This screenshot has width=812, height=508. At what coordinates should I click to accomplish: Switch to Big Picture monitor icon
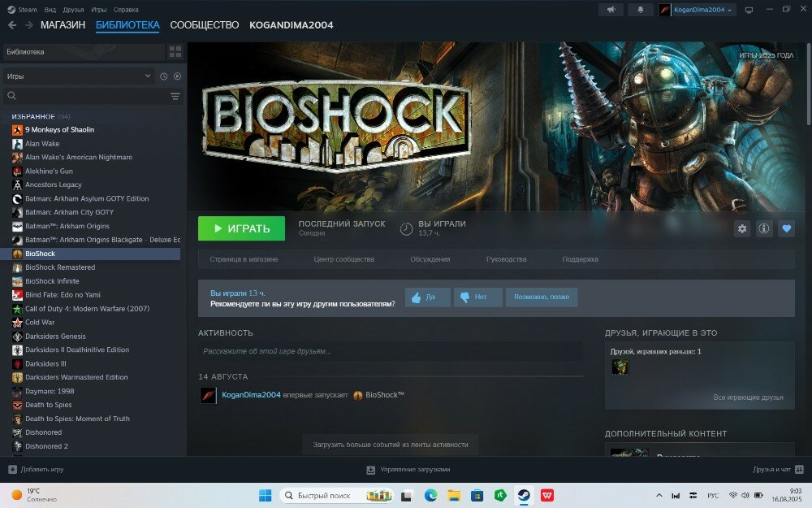coord(749,10)
